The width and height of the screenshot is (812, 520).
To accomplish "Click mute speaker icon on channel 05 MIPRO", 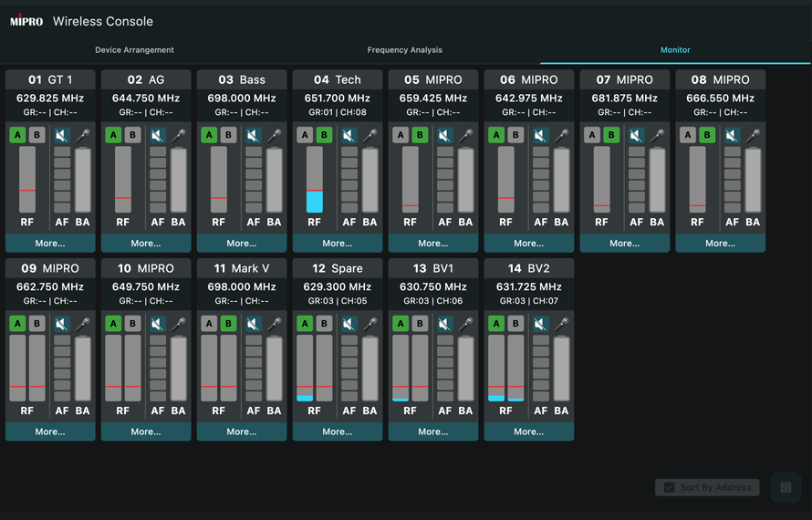I will pos(445,135).
